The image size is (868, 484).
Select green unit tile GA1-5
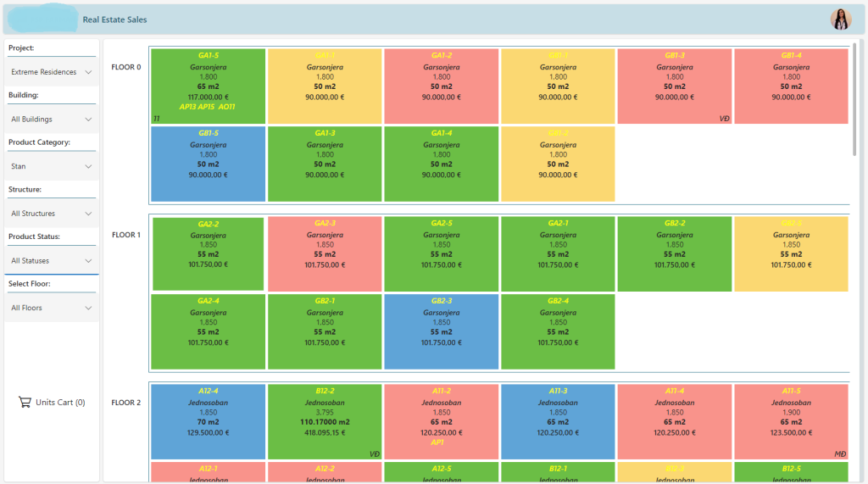208,86
